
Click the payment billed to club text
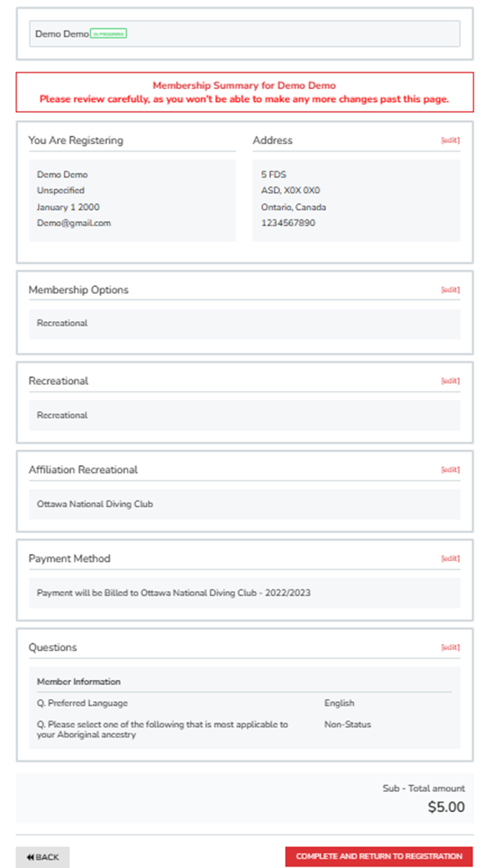[173, 594]
